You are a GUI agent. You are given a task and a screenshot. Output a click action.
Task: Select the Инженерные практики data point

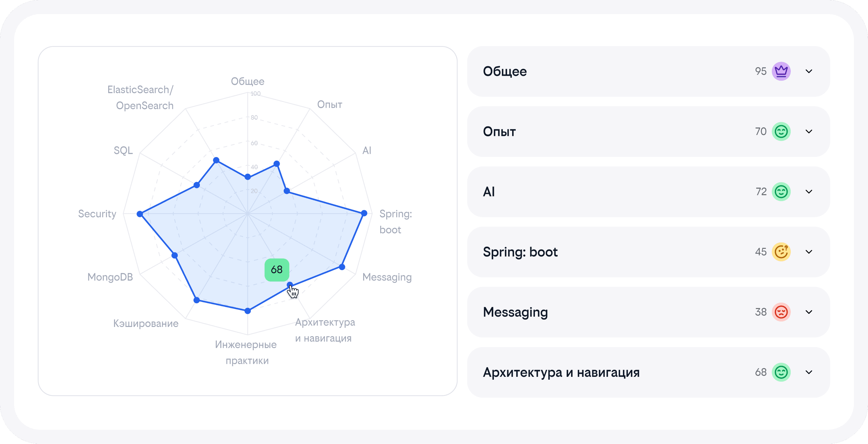[x=248, y=311]
